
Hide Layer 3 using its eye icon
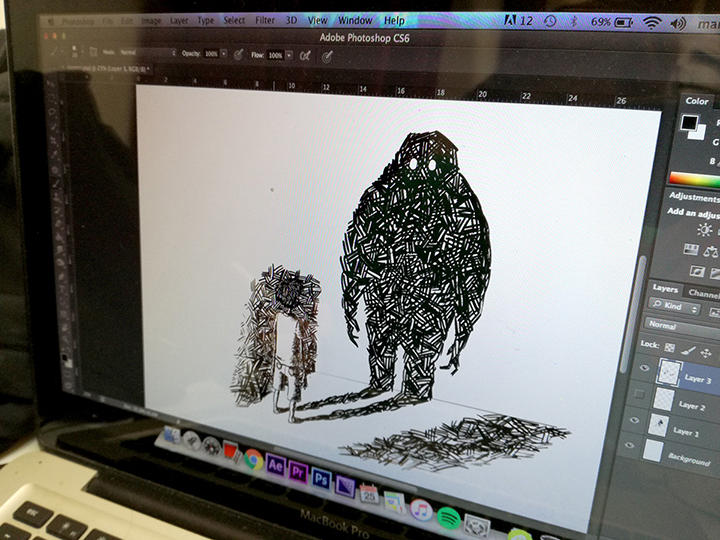pos(644,367)
